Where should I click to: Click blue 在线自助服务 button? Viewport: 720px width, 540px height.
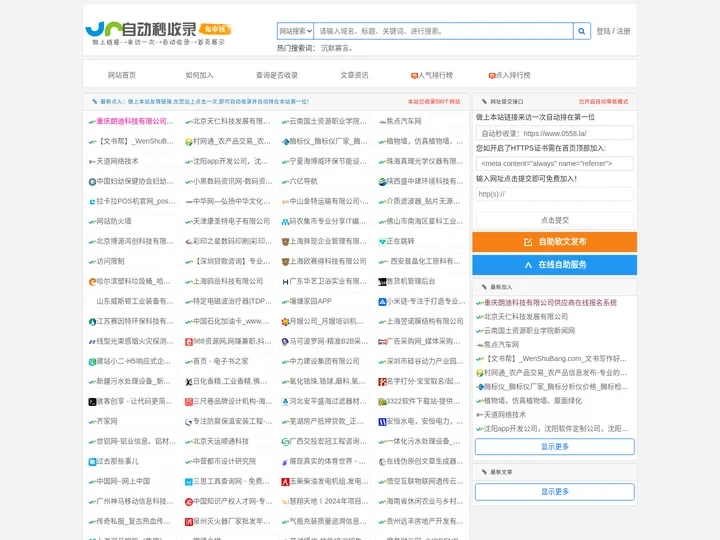coord(555,264)
